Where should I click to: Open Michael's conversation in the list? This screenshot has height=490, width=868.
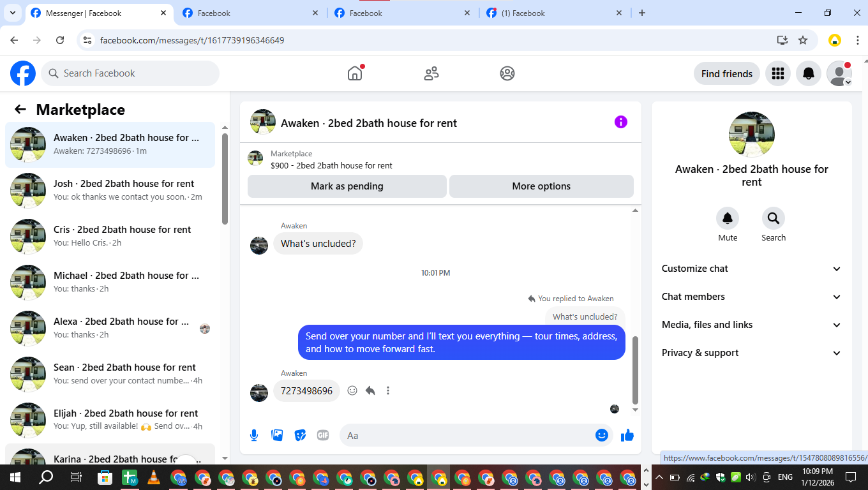coord(110,282)
